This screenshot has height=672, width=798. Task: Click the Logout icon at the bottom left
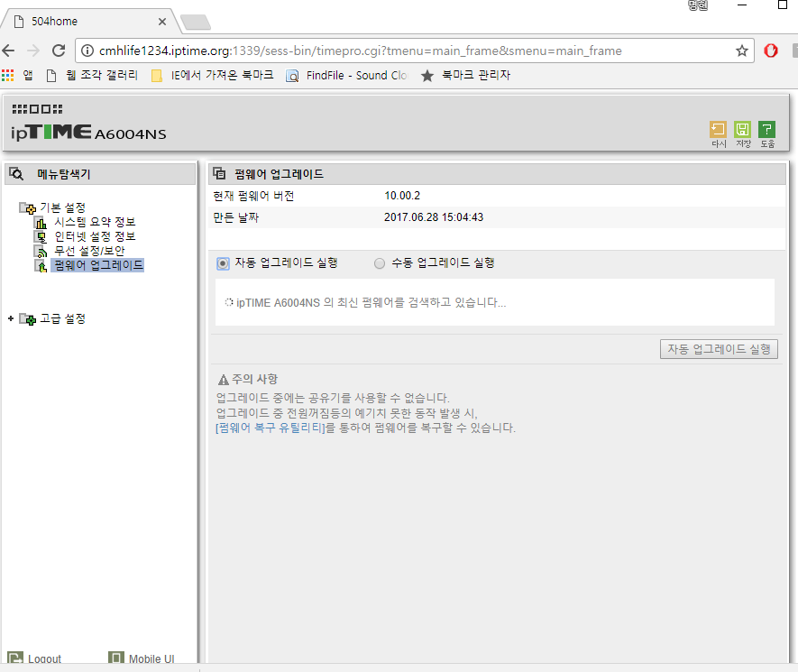(x=15, y=658)
